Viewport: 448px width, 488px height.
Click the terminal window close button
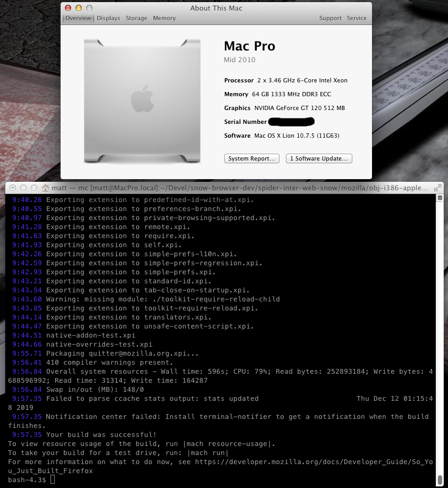(x=13, y=188)
